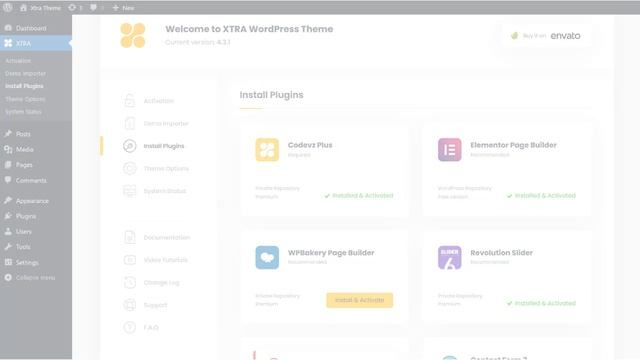The width and height of the screenshot is (640, 360).
Task: Open the Xtra Theme site home link
Action: click(x=40, y=8)
